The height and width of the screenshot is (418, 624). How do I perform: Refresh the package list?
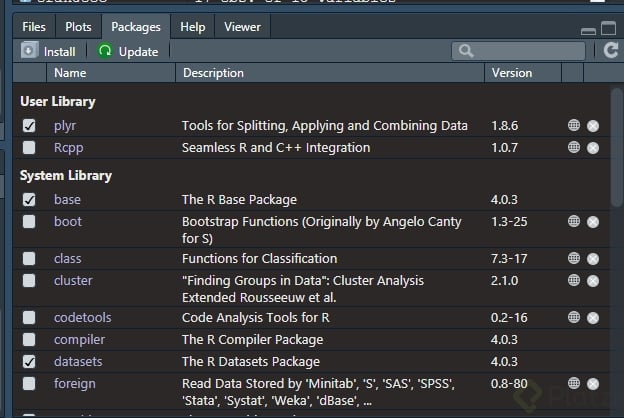pos(611,50)
